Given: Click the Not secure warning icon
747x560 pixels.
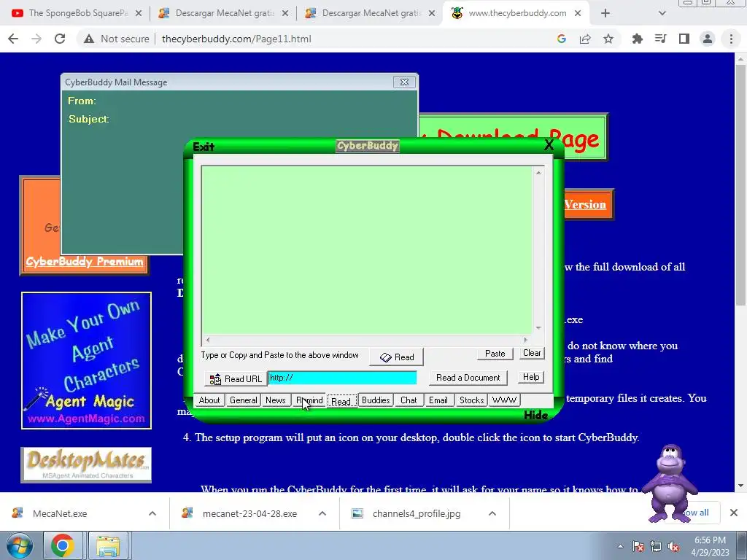Looking at the screenshot, I should (88, 39).
